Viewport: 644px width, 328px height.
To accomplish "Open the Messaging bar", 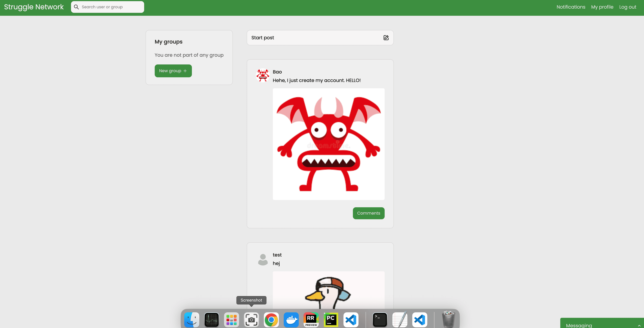I will tap(579, 325).
